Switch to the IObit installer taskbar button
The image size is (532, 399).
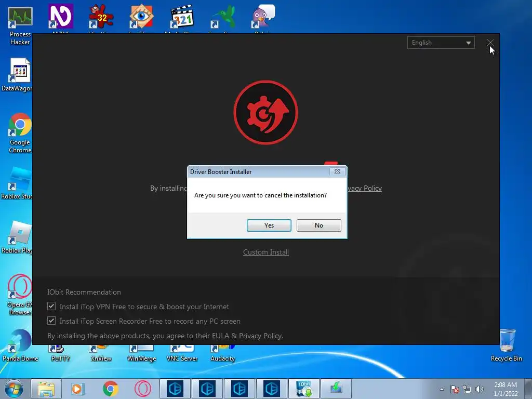(x=303, y=389)
